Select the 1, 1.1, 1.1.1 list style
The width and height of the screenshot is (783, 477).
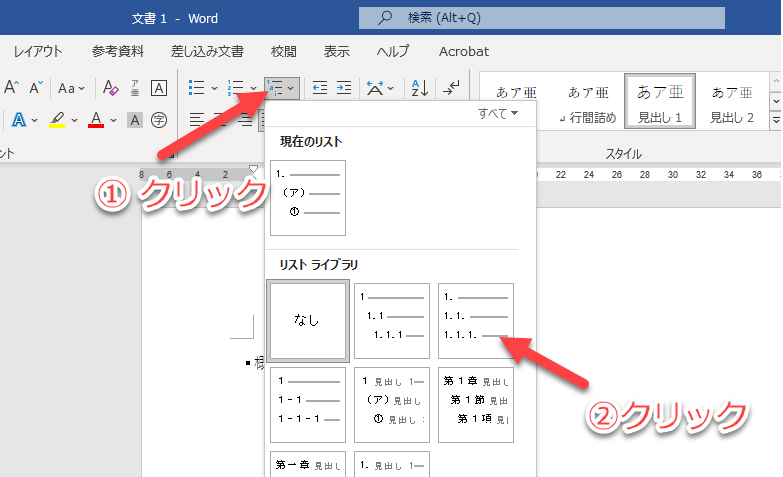click(x=392, y=321)
